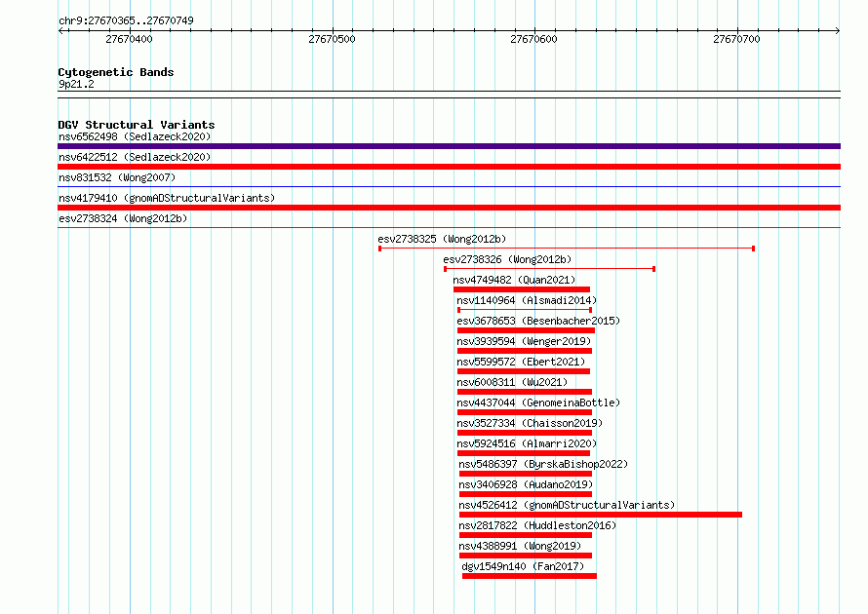
Task: Open the nsv831532 (Wong2007) variant label
Action: tap(117, 177)
